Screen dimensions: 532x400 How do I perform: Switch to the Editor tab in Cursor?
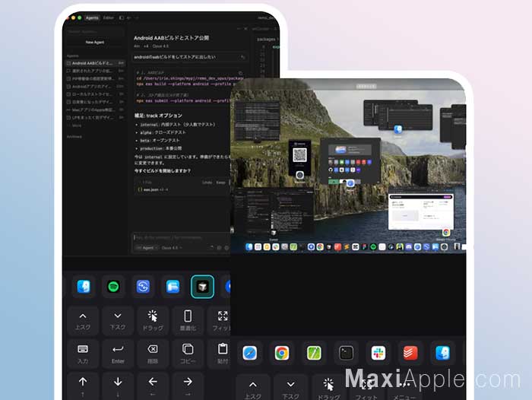click(109, 17)
